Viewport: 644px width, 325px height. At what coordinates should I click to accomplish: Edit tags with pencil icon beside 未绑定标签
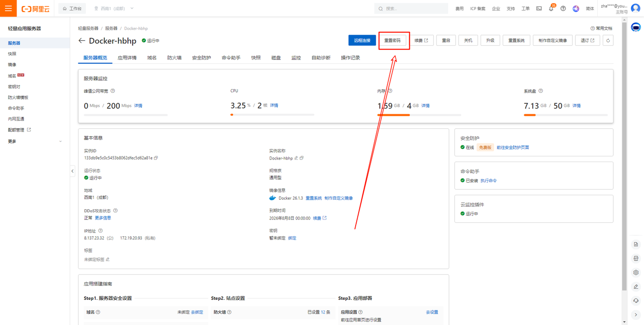coord(108,260)
